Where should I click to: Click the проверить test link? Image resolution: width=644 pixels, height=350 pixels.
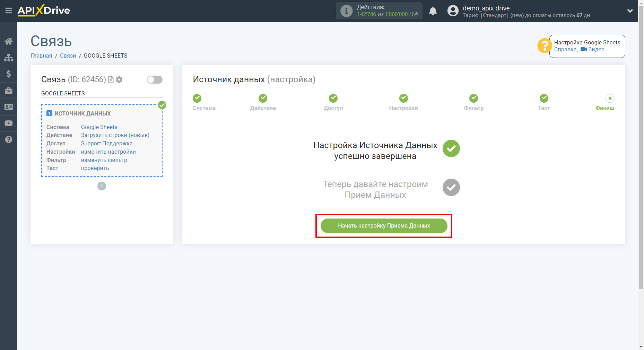[95, 168]
